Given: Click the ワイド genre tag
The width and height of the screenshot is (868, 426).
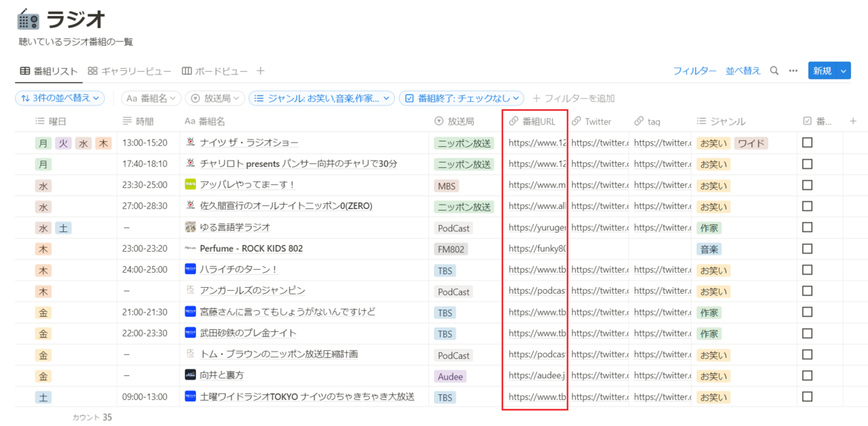Looking at the screenshot, I should pyautogui.click(x=751, y=143).
